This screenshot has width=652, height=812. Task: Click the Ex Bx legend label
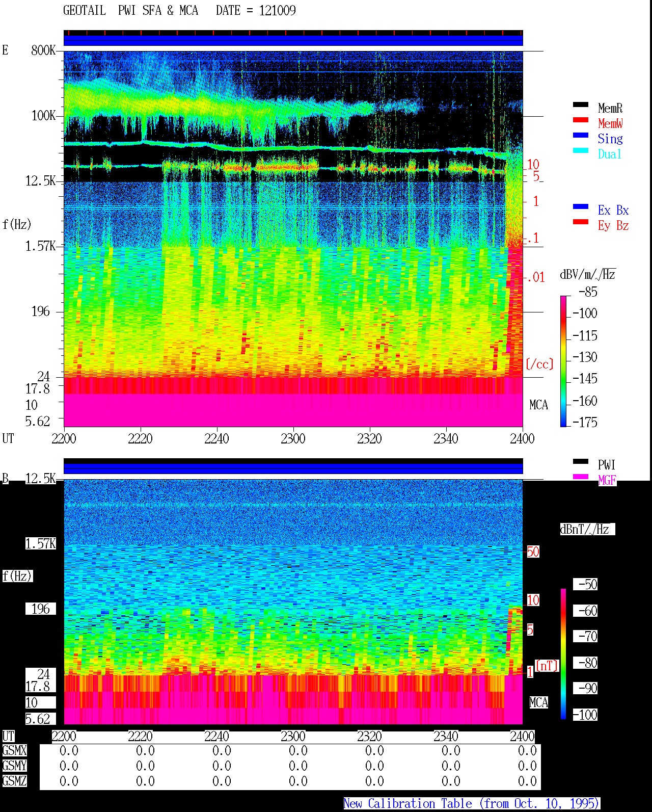click(x=613, y=210)
